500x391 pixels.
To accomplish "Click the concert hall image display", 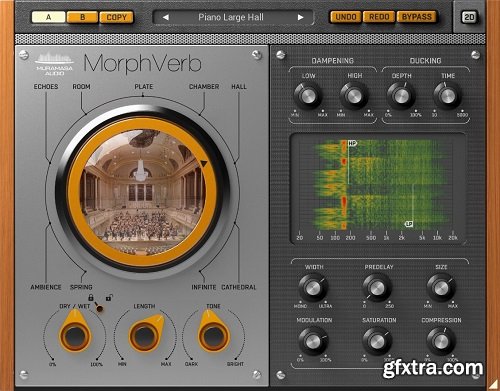I will (x=143, y=192).
